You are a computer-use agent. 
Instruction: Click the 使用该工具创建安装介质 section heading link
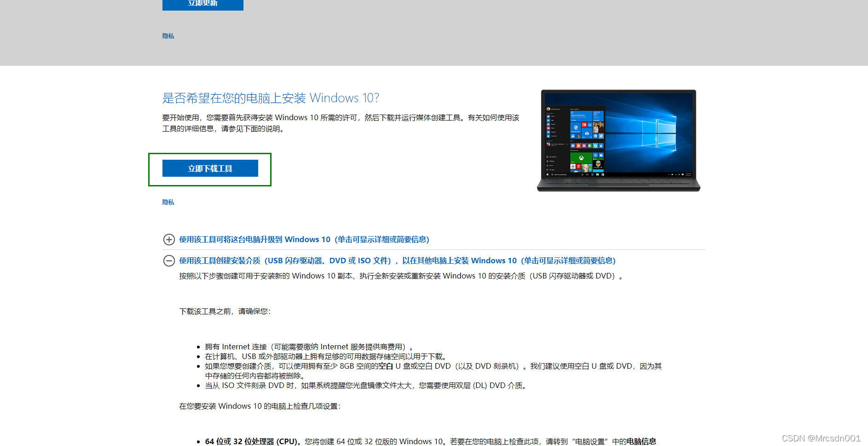click(397, 261)
